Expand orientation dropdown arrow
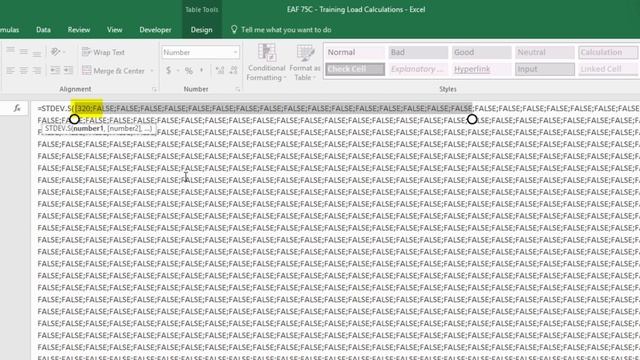Image resolution: width=640 pixels, height=360 pixels. [x=64, y=52]
